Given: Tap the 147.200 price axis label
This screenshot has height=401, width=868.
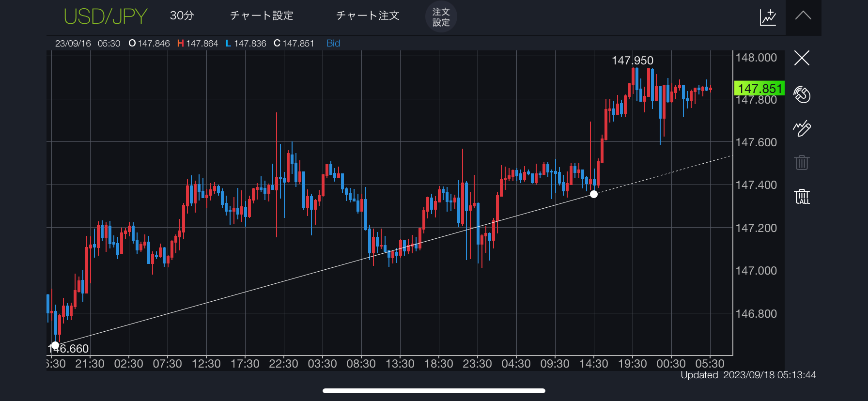Looking at the screenshot, I should (x=756, y=228).
